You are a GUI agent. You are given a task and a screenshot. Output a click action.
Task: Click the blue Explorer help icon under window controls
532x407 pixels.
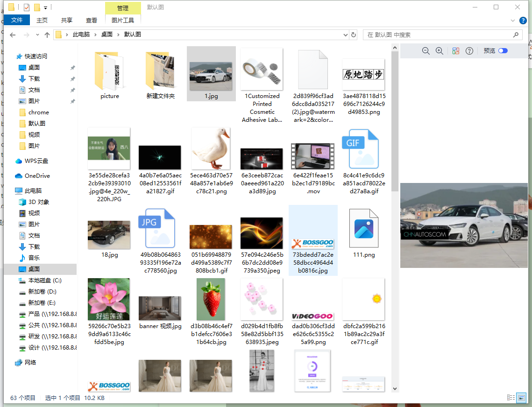(522, 21)
